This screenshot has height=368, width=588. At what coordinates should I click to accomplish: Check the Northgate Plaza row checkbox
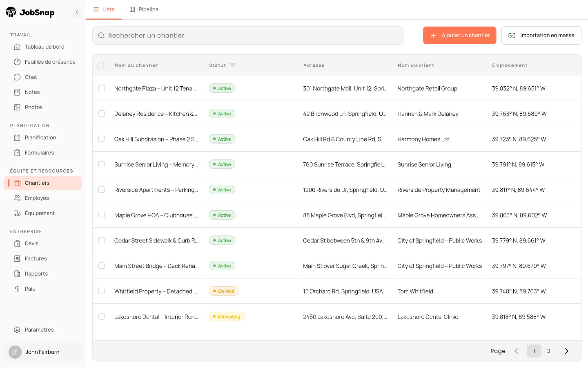[102, 88]
